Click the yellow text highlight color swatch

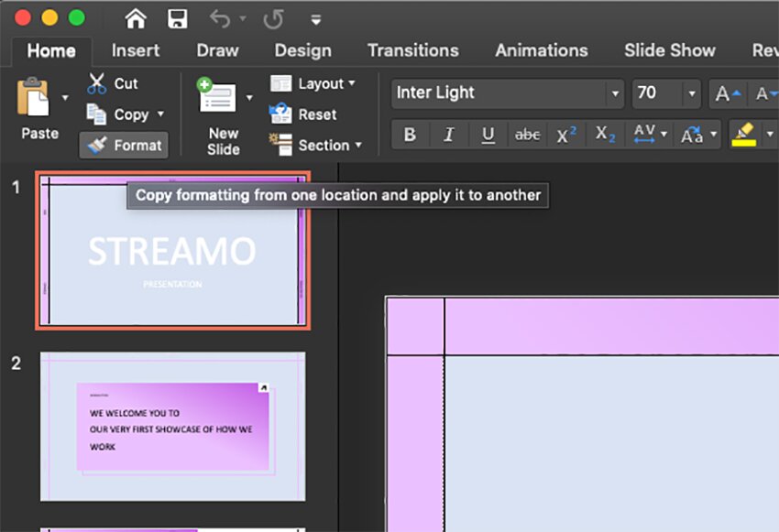pos(742,136)
